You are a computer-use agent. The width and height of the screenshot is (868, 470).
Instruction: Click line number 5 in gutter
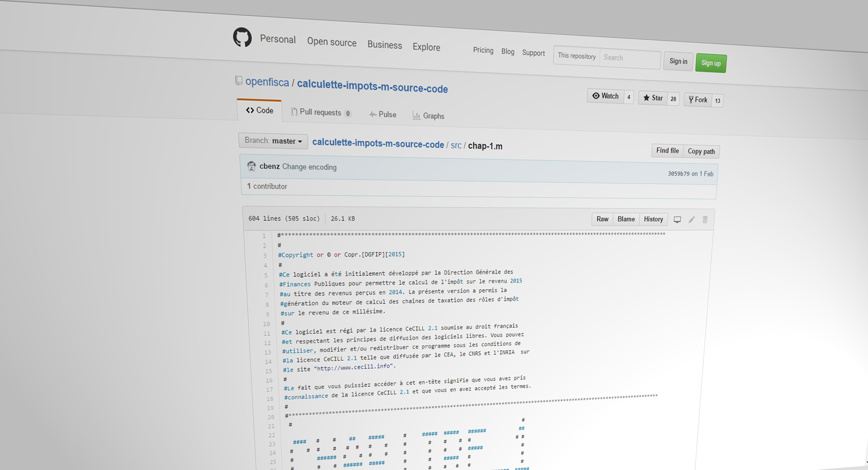[x=266, y=275]
